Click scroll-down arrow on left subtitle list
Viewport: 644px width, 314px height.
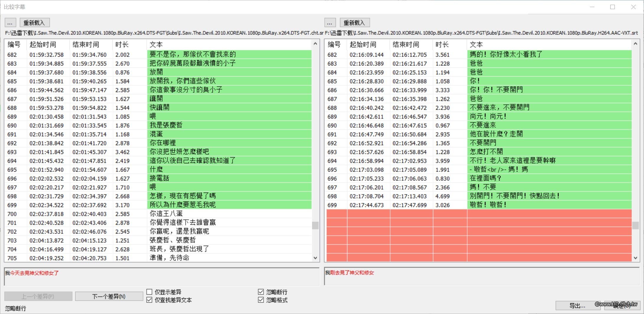[315, 257]
